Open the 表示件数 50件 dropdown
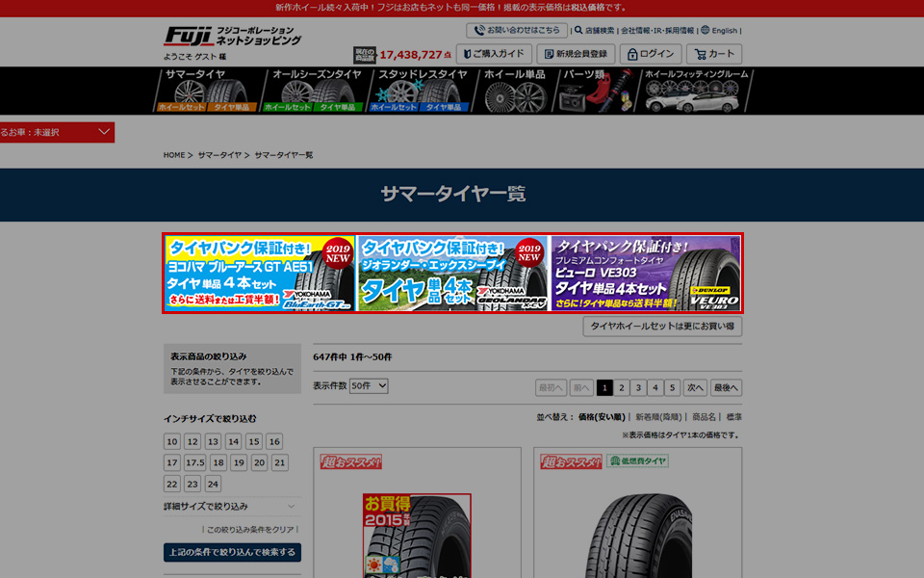Viewport: 924px width, 578px height. coord(369,385)
